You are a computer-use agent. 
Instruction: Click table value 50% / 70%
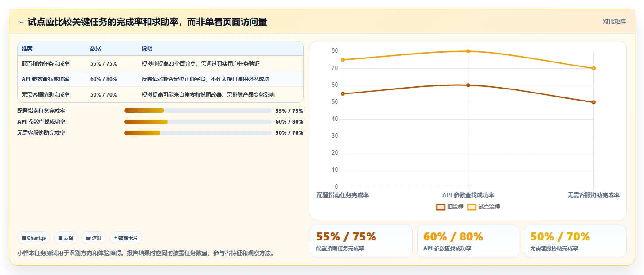[104, 94]
